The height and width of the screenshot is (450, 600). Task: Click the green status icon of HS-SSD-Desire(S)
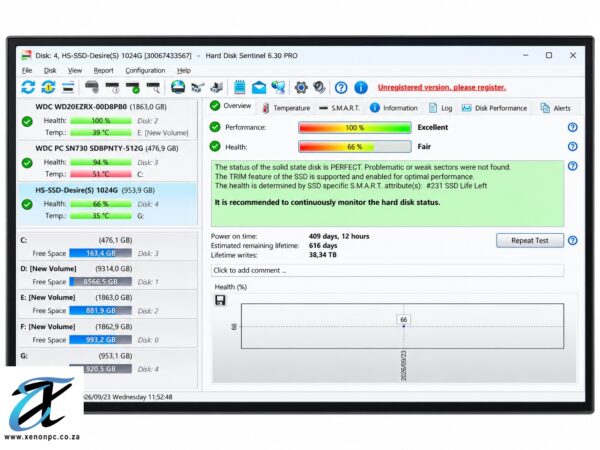27,204
